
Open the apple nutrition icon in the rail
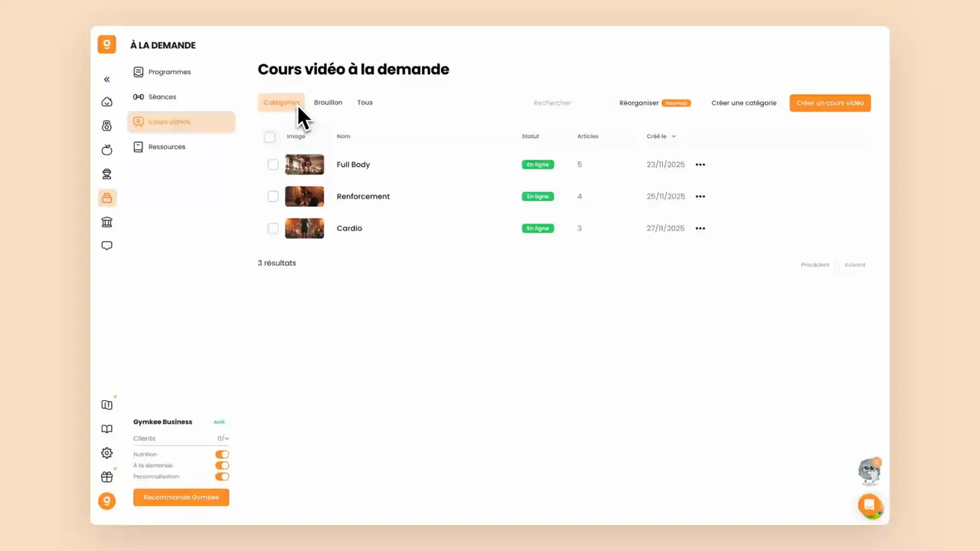click(x=106, y=150)
